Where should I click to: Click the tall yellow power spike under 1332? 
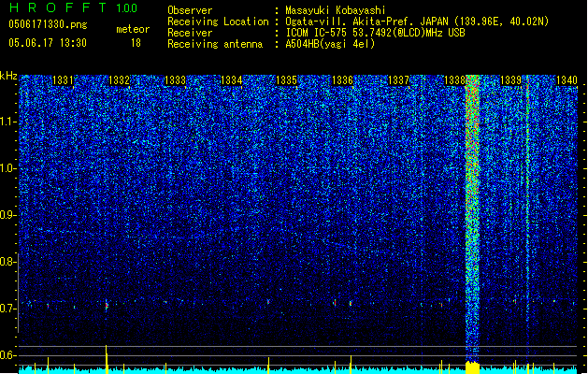coord(107,359)
